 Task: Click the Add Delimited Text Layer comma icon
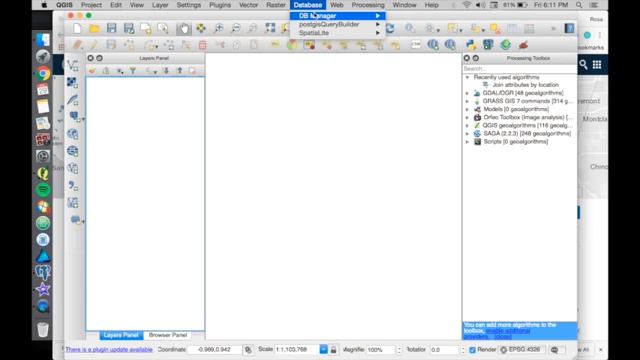click(x=73, y=186)
